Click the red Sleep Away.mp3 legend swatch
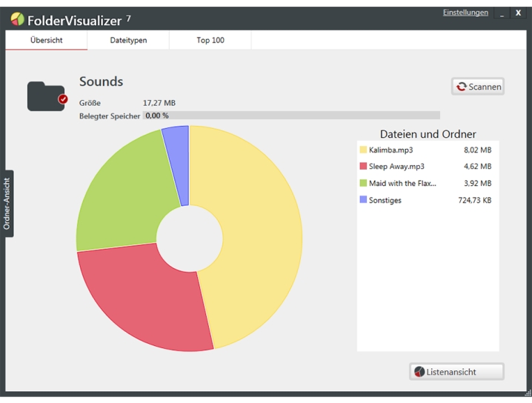The image size is (532, 403). point(363,167)
